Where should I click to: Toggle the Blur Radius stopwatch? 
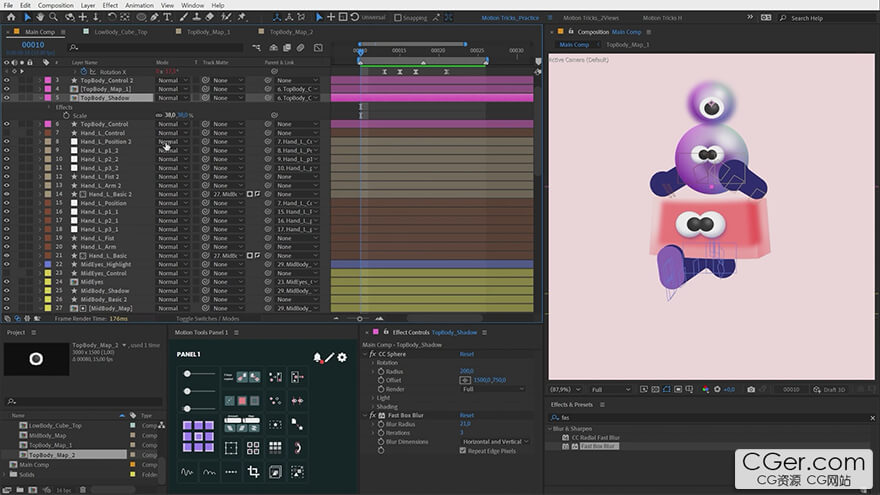[x=381, y=424]
